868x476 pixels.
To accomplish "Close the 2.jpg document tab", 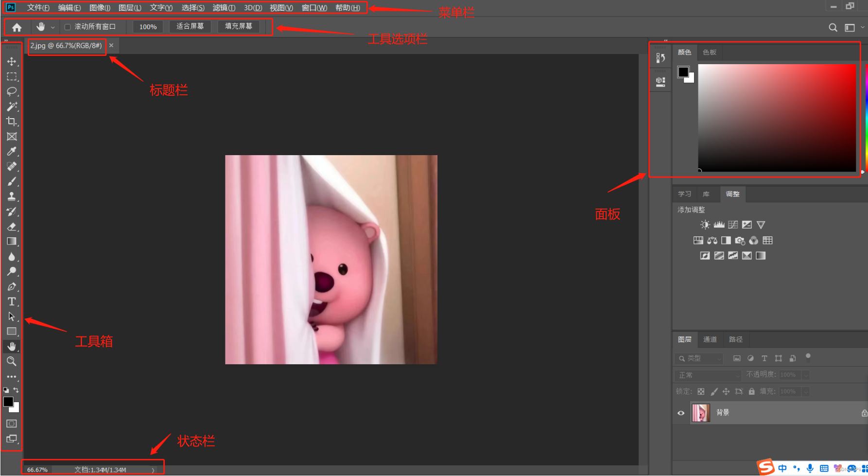I will click(x=111, y=45).
